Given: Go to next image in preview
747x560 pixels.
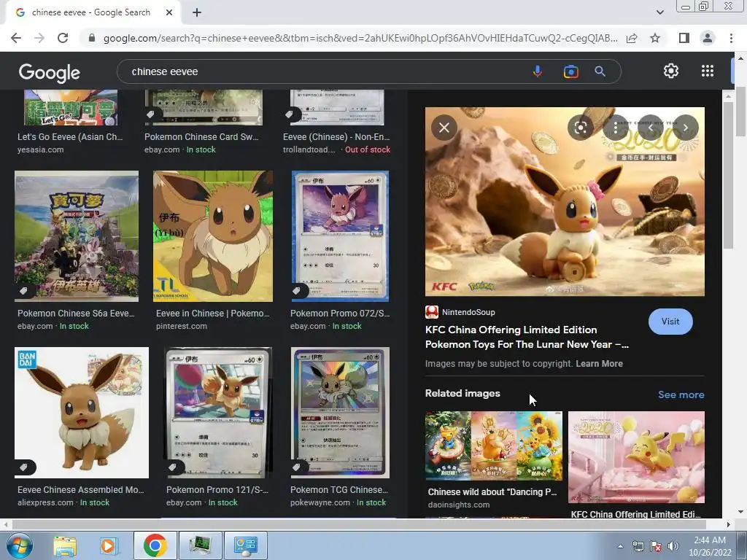Looking at the screenshot, I should pos(686,128).
